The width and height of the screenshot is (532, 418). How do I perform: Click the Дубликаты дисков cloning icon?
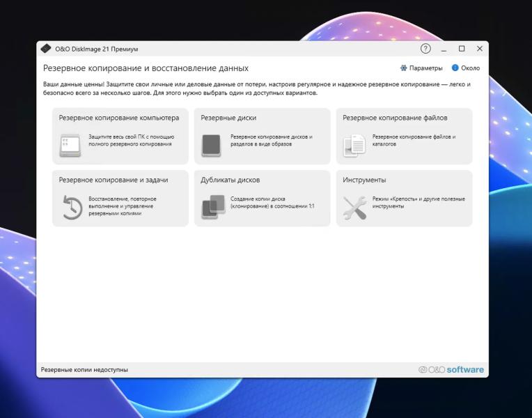point(213,207)
